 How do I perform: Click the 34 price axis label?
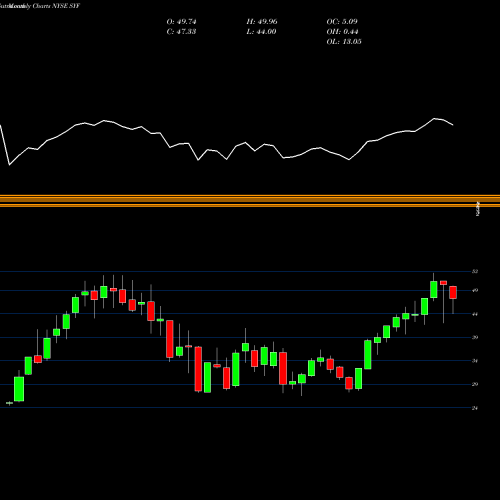click(475, 361)
